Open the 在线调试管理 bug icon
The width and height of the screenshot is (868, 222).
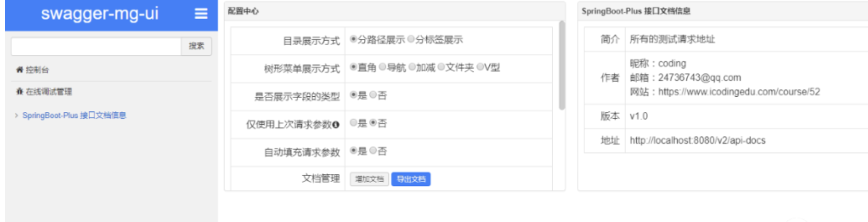point(20,91)
